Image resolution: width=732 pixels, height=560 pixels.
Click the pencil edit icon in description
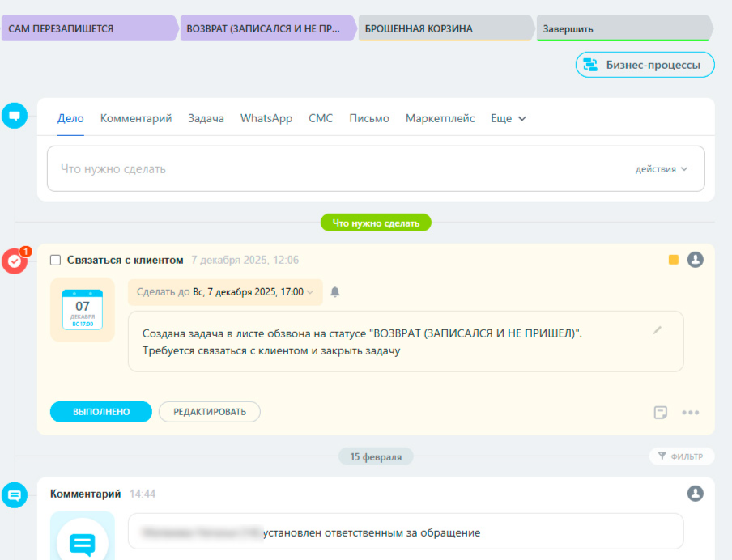click(x=658, y=330)
